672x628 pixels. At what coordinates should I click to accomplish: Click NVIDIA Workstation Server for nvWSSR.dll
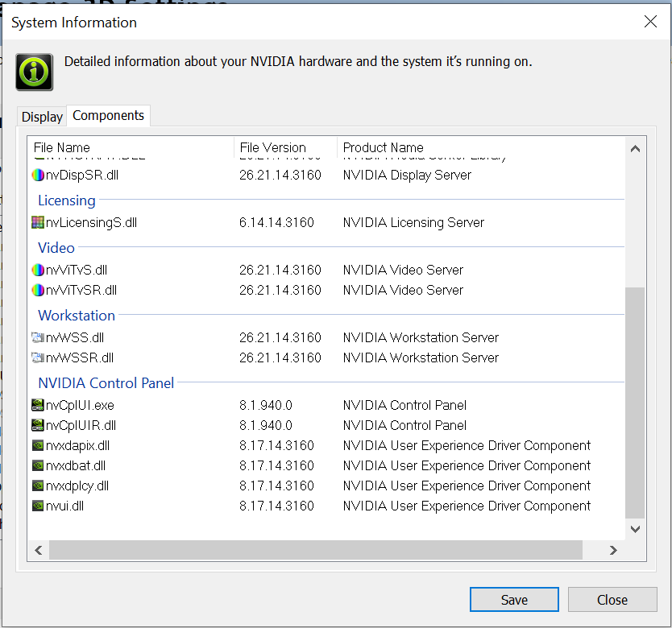[421, 357]
